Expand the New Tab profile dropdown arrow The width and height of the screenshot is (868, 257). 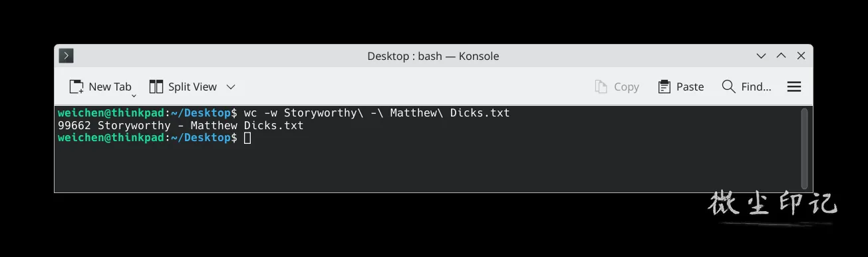133,96
